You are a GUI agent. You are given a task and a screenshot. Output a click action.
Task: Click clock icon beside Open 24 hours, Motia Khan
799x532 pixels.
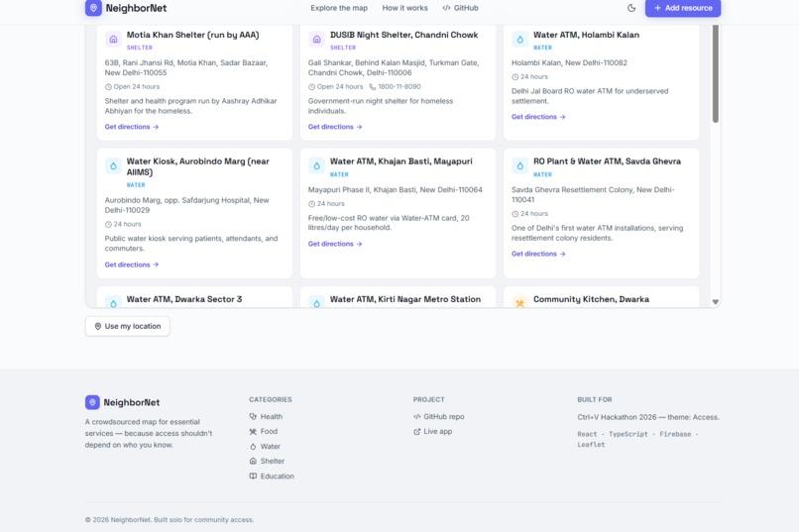[108, 87]
